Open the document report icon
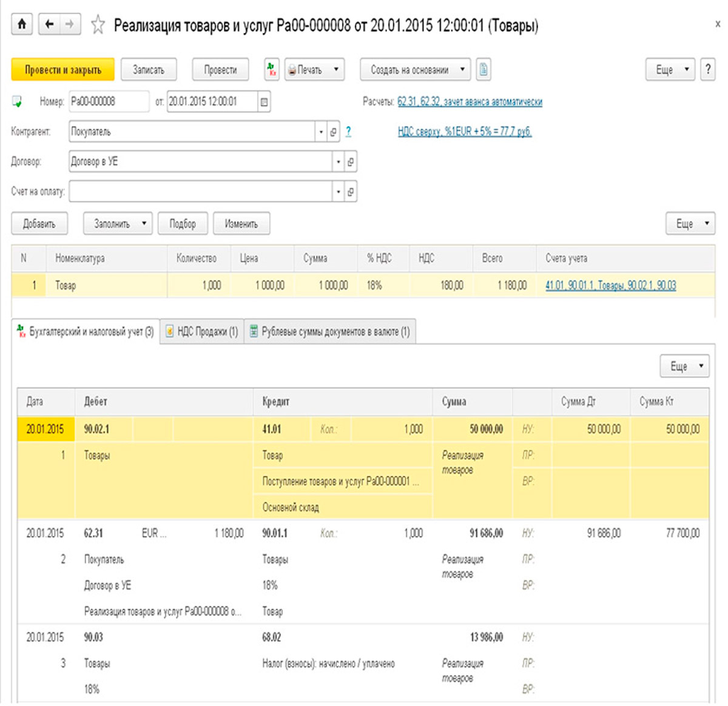The image size is (728, 706). click(x=483, y=70)
